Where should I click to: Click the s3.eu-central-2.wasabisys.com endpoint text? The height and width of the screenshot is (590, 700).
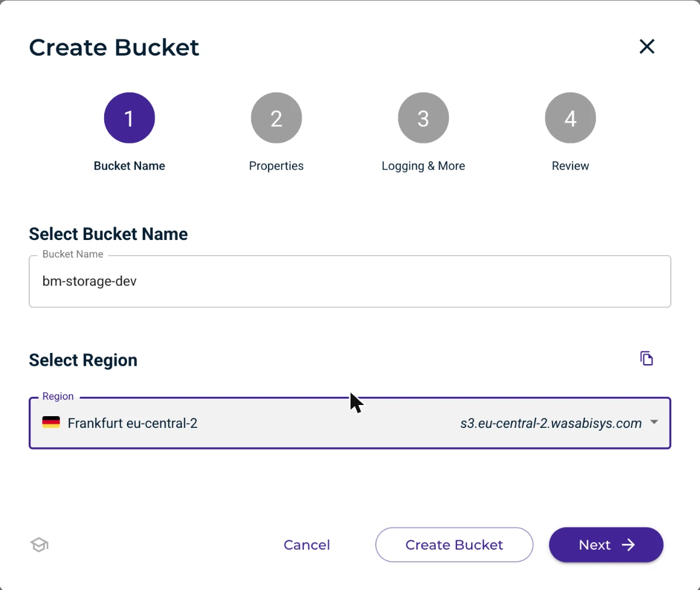click(x=551, y=423)
